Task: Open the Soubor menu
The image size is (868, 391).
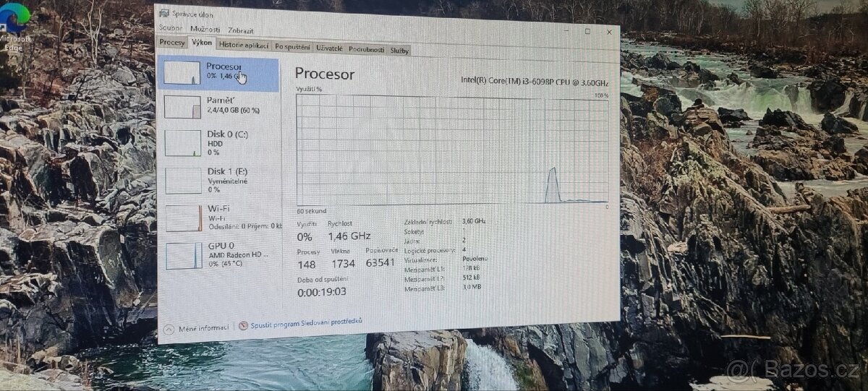Action: coord(171,30)
